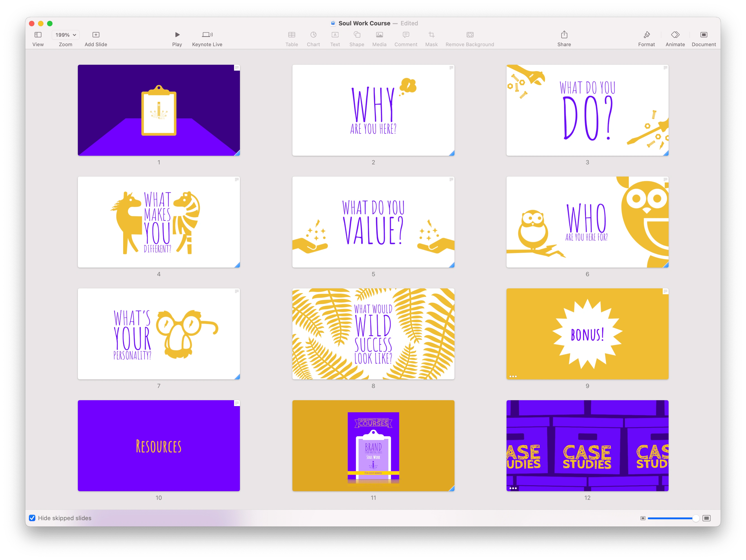
Task: Select slide 4 'What makes you different?'
Action: pyautogui.click(x=159, y=222)
